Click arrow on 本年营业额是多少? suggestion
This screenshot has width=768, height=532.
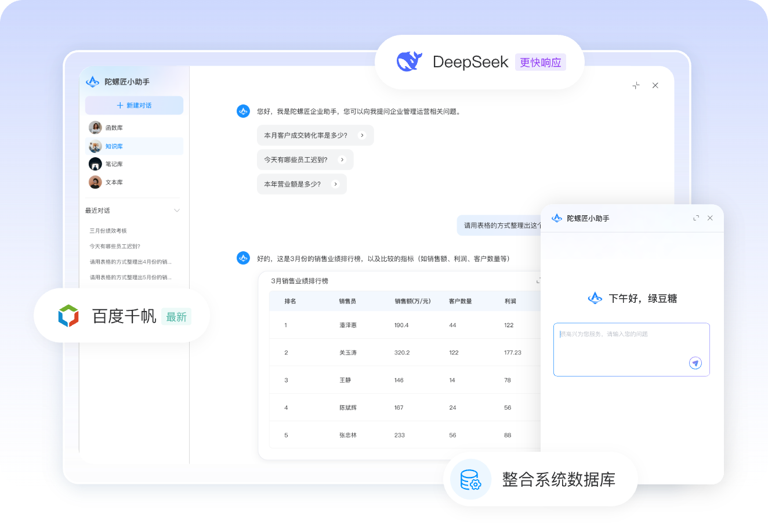(335, 184)
